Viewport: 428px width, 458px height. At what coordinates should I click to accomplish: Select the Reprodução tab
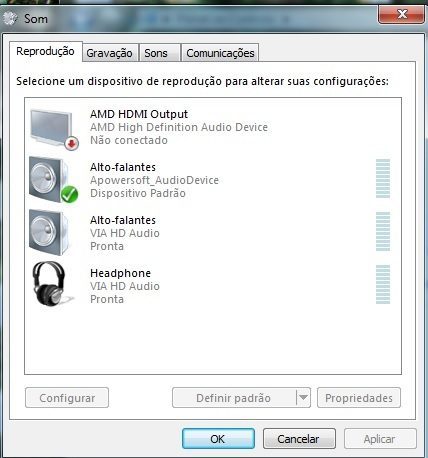pyautogui.click(x=45, y=52)
